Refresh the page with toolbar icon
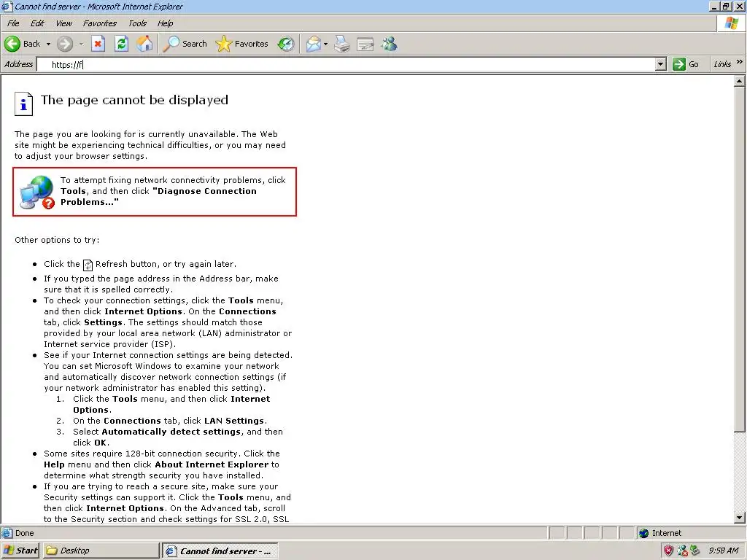The height and width of the screenshot is (560, 747). (122, 44)
